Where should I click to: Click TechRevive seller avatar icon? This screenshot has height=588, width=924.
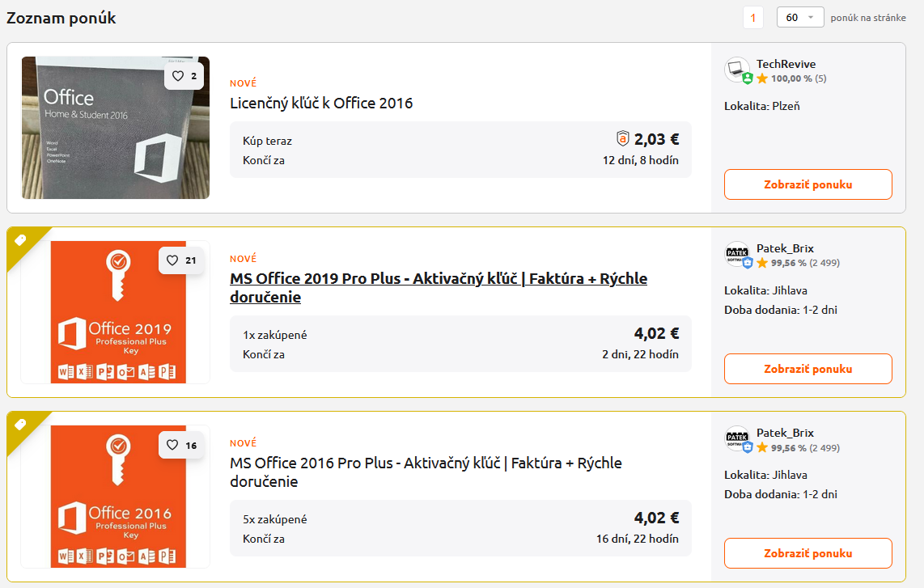tap(737, 70)
